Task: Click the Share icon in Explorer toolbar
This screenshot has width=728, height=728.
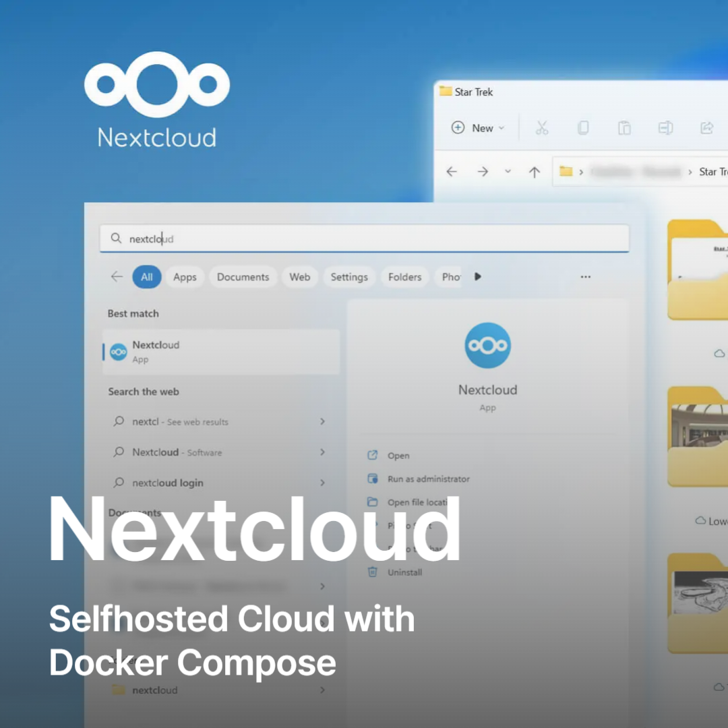Action: tap(706, 127)
